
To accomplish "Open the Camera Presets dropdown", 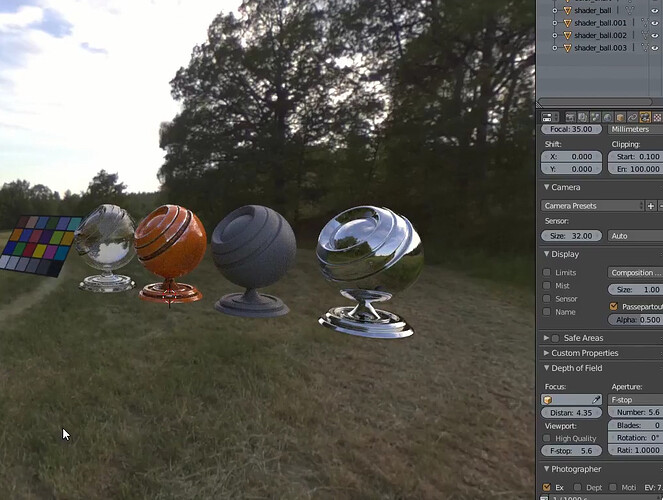I will pos(592,206).
